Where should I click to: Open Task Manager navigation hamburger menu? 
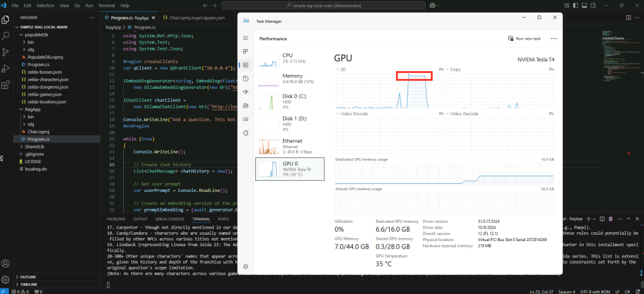pos(246,38)
